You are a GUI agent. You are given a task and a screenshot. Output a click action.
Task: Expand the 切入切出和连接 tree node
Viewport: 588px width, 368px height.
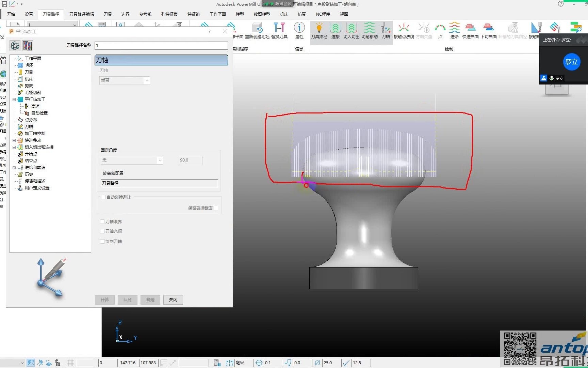click(x=14, y=147)
